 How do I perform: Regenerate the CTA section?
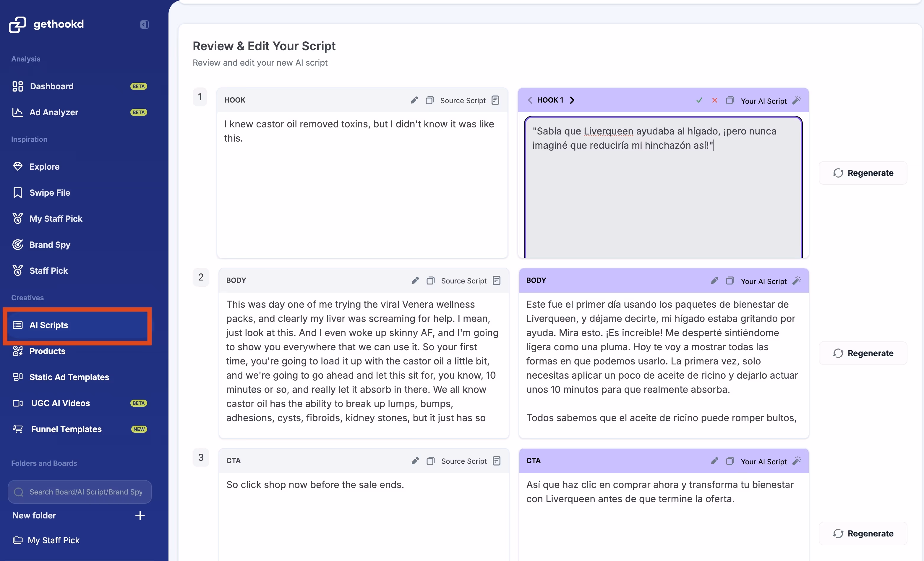863,533
